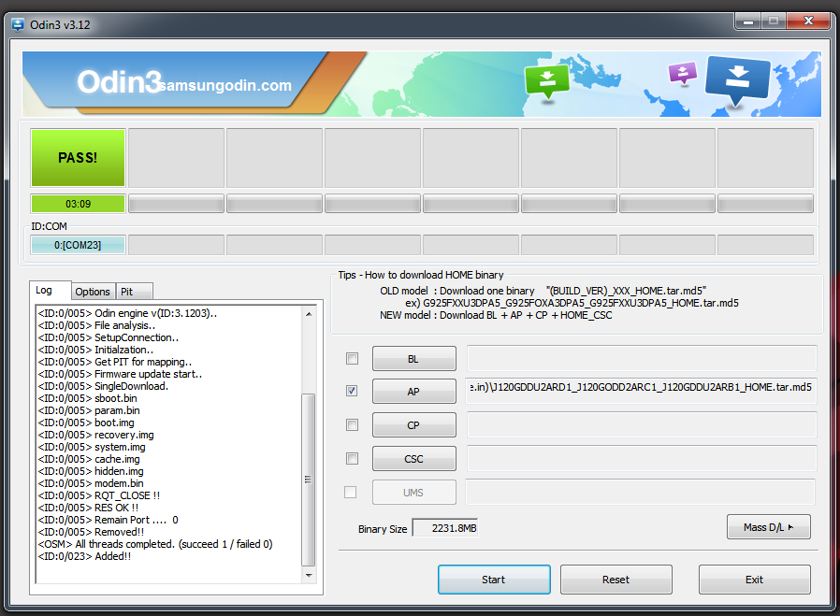The image size is (840, 616).
Task: Click the UMS file button
Action: click(x=414, y=493)
